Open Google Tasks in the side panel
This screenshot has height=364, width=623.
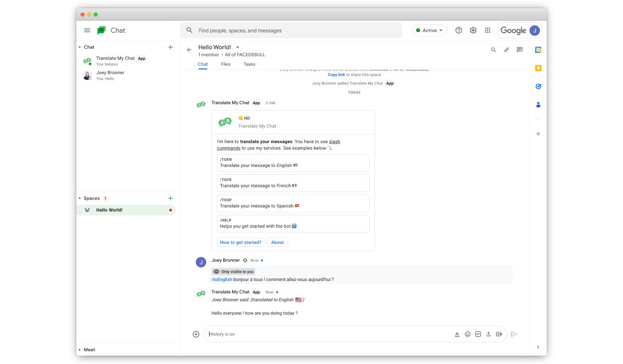click(538, 87)
